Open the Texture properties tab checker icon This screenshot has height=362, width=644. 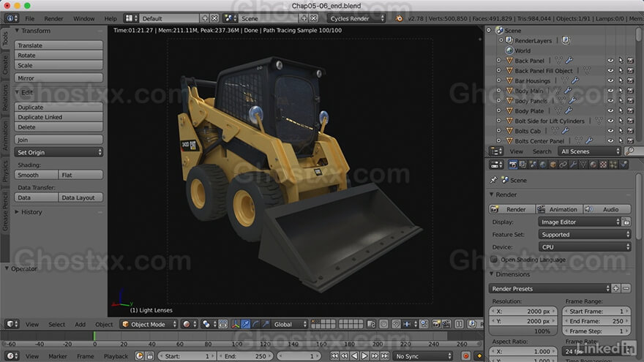pos(603,165)
